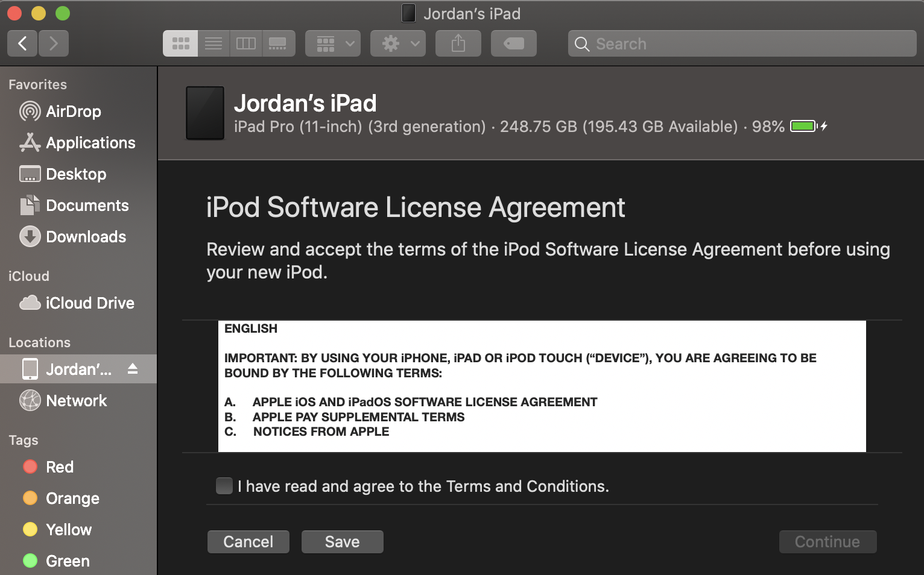Click the Tags section header
Image resolution: width=924 pixels, height=575 pixels.
(24, 440)
